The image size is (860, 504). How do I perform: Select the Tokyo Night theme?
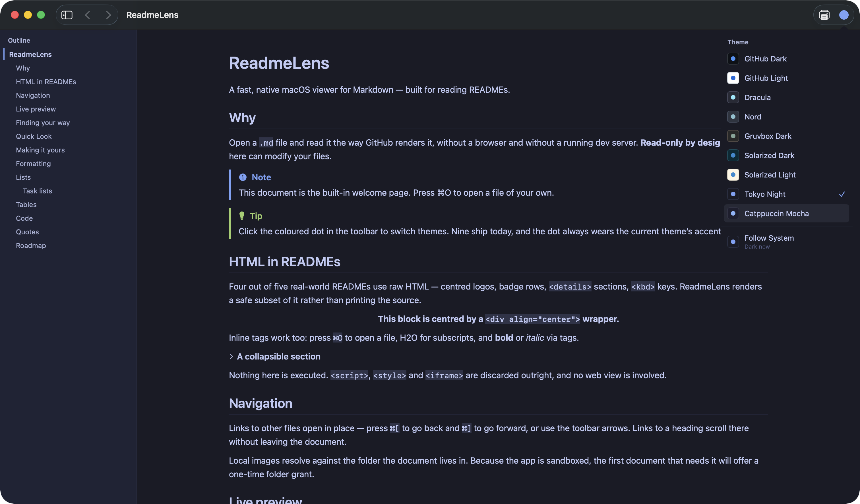click(786, 194)
